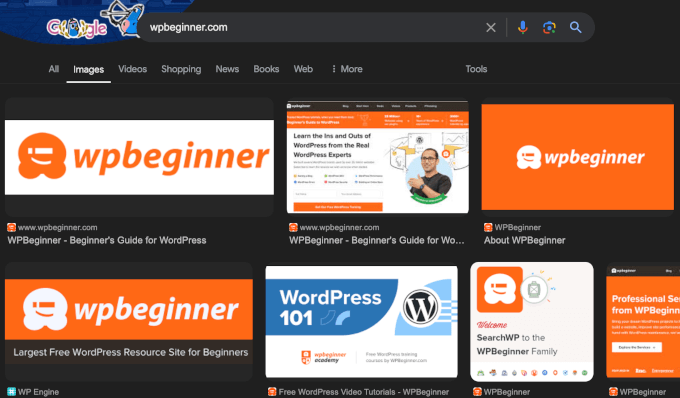Open 'Free WordPress Video Tutorials - WPBeginner' source
The image size is (680, 398).
coord(364,392)
